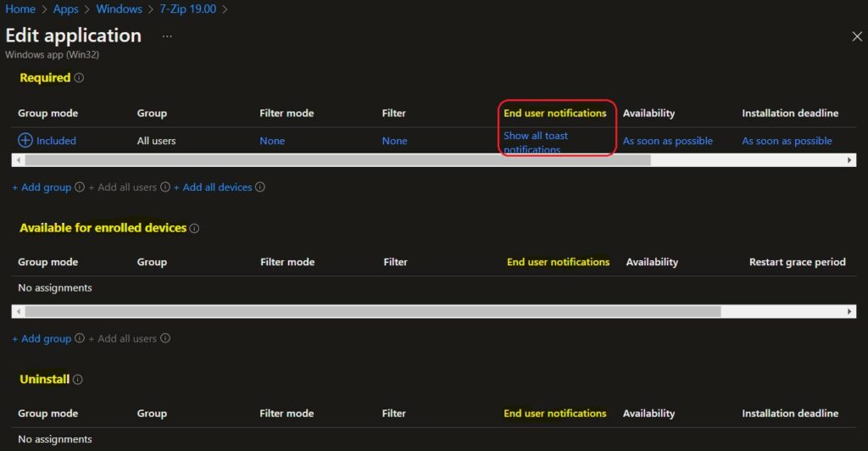Click the Available table horizontal scrollbar thumb
This screenshot has width=868, height=451.
point(373,312)
